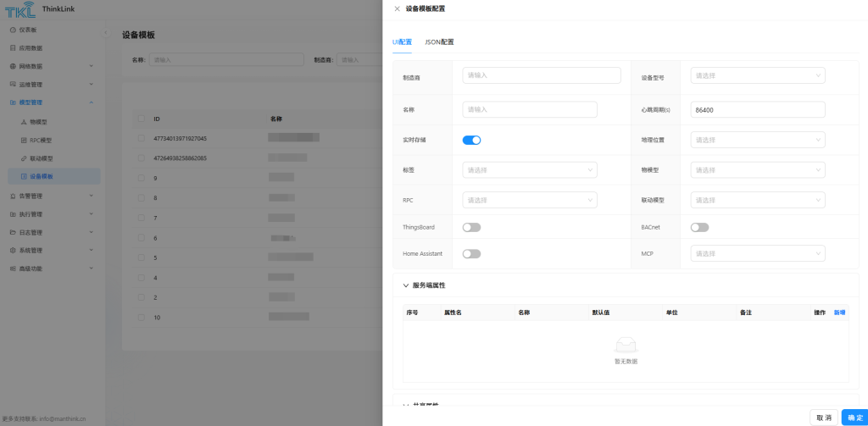This screenshot has width=868, height=426.
Task: Click the 联动模型 link icon in the sidebar
Action: tap(24, 158)
